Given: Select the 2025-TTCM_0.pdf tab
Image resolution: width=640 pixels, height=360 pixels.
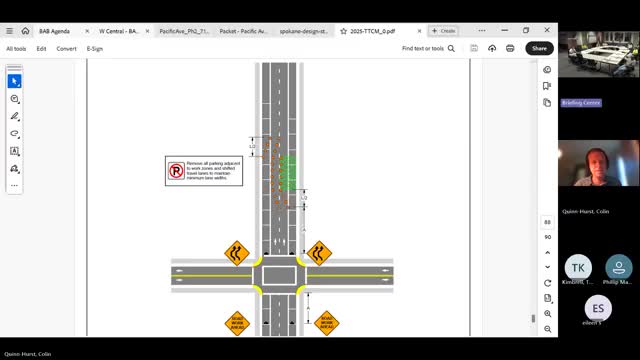Looking at the screenshot, I should [372, 31].
